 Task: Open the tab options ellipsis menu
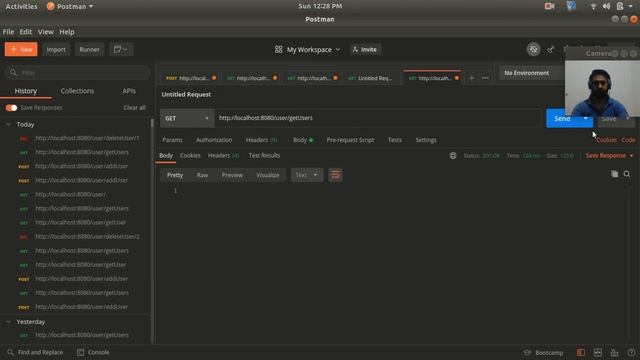485,78
